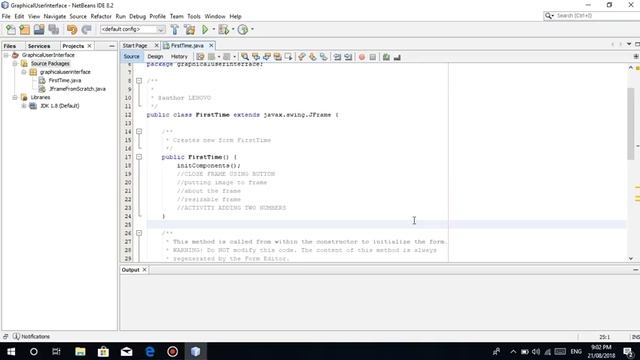Click the Find Next Occurrence icon
The height and width of the screenshot is (360, 640).
pyautogui.click(x=267, y=57)
